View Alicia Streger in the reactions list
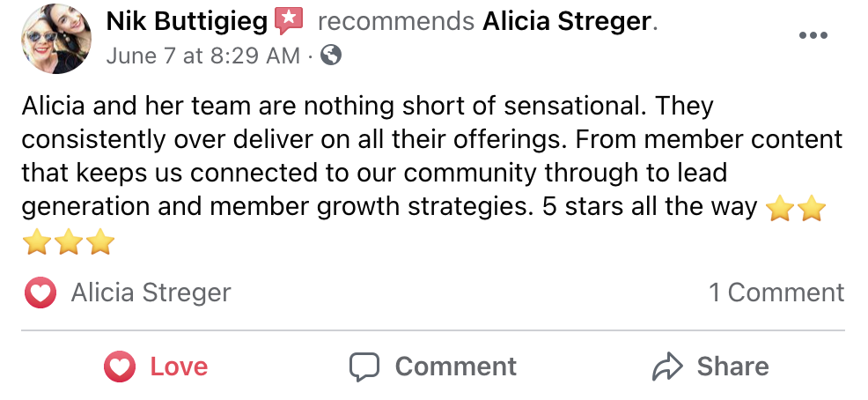This screenshot has width=868, height=400. 151,293
